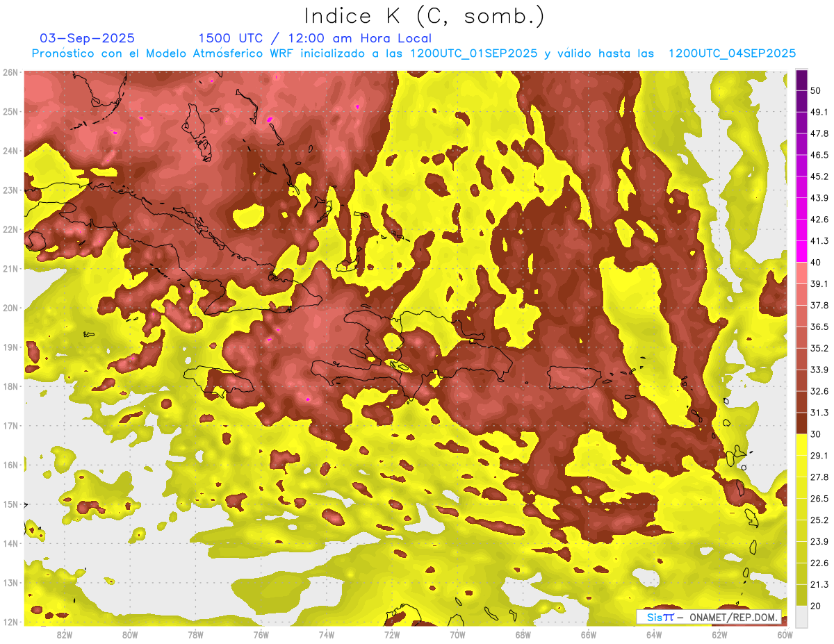The width and height of the screenshot is (834, 644).
Task: Click the bright magenta colorbar segment just above 40
Action: coord(801,251)
